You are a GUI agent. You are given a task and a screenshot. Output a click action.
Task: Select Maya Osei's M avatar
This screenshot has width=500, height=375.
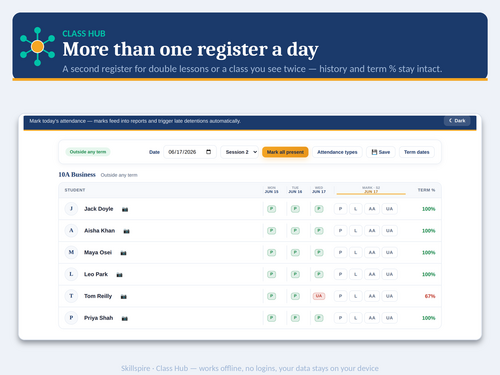(x=71, y=252)
